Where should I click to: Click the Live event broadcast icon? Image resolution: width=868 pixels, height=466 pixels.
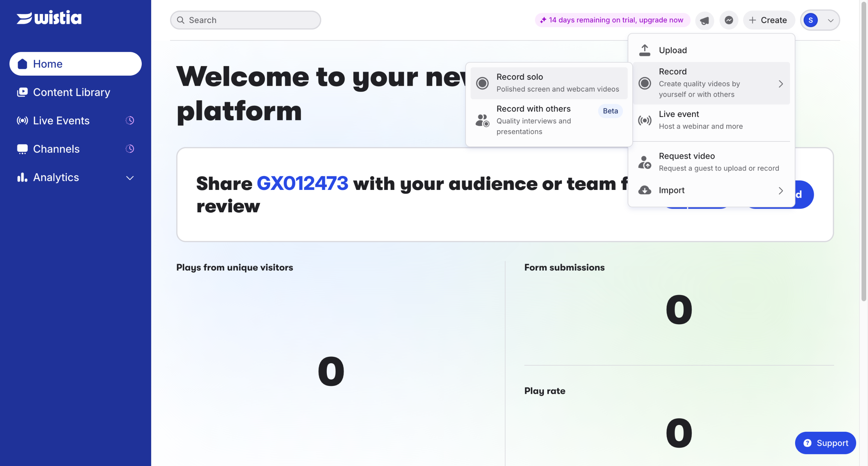tap(645, 120)
